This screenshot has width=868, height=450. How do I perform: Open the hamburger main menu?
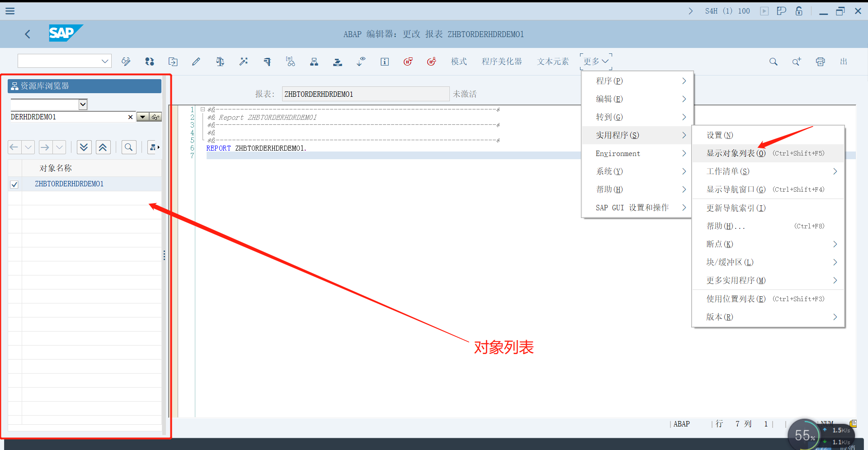pyautogui.click(x=10, y=11)
